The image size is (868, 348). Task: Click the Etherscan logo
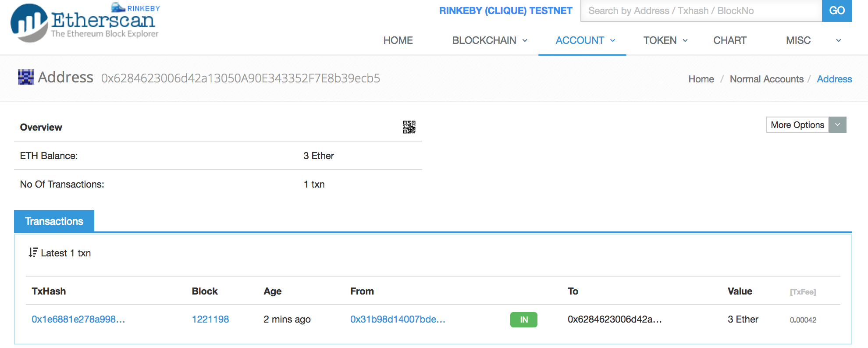coord(85,22)
